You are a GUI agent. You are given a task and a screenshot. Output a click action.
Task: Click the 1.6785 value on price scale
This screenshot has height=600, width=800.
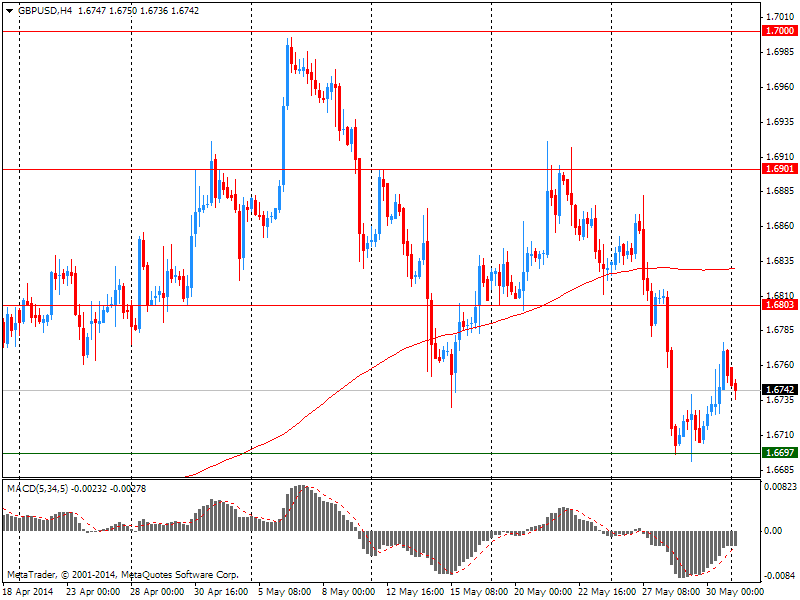pyautogui.click(x=781, y=330)
